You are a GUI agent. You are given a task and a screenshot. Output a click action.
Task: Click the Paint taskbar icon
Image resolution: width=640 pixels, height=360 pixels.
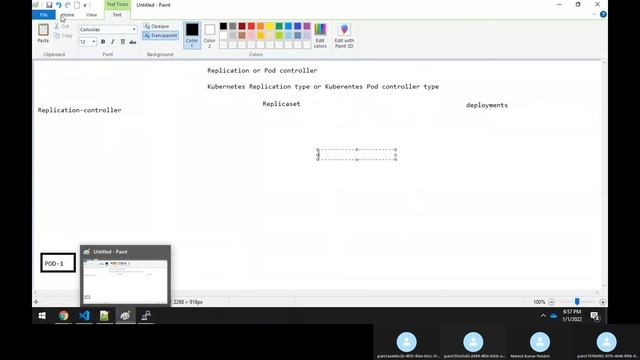pos(125,316)
